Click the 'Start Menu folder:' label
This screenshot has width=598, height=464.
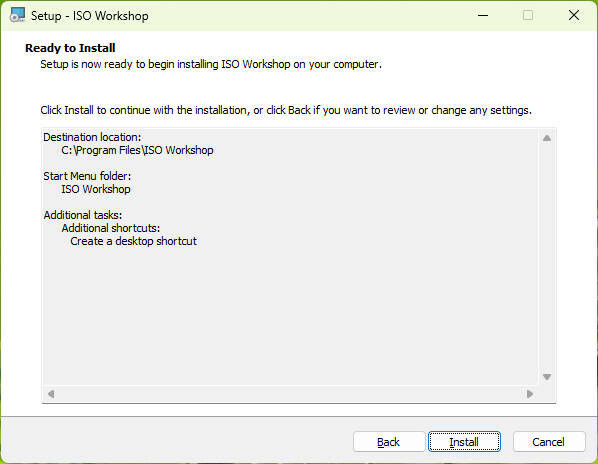87,176
